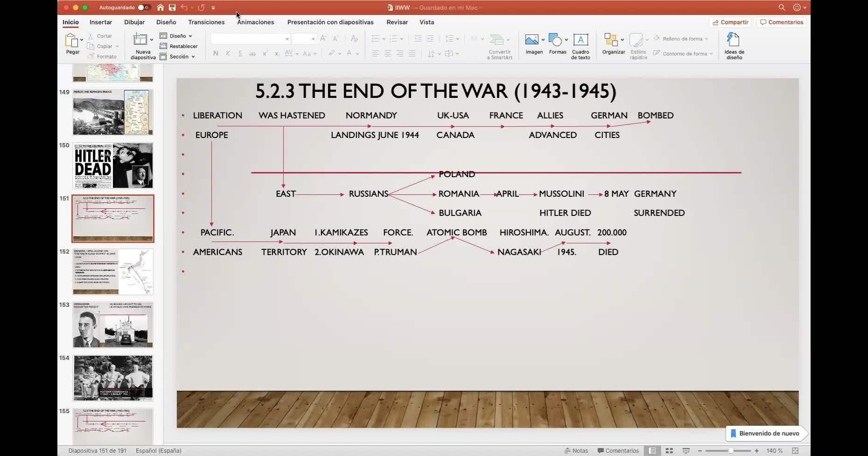Zoom in with the plus button

756,451
